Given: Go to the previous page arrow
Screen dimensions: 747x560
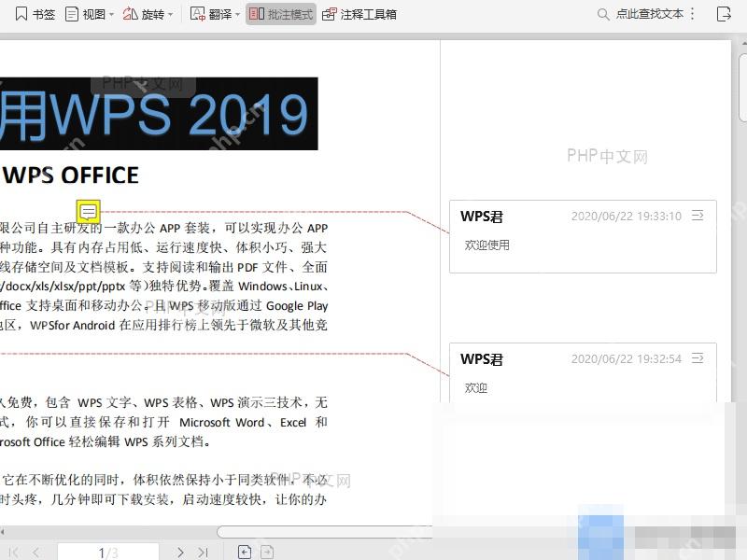Looking at the screenshot, I should 36,553.
